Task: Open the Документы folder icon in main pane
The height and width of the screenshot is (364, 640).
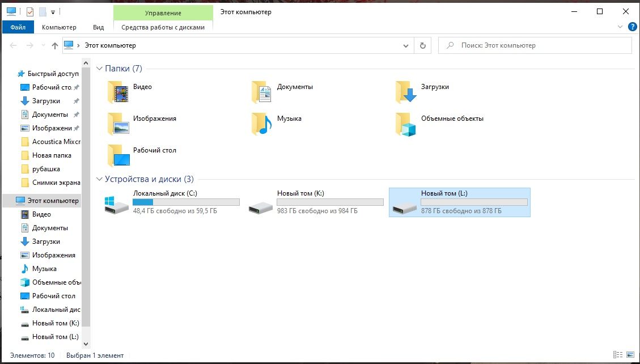Action: tap(262, 92)
